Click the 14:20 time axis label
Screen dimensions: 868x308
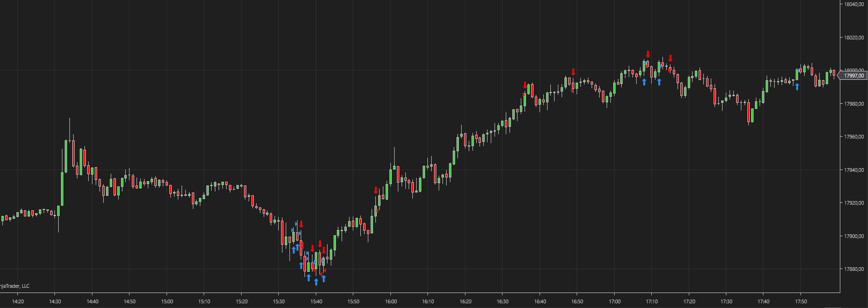pos(18,301)
